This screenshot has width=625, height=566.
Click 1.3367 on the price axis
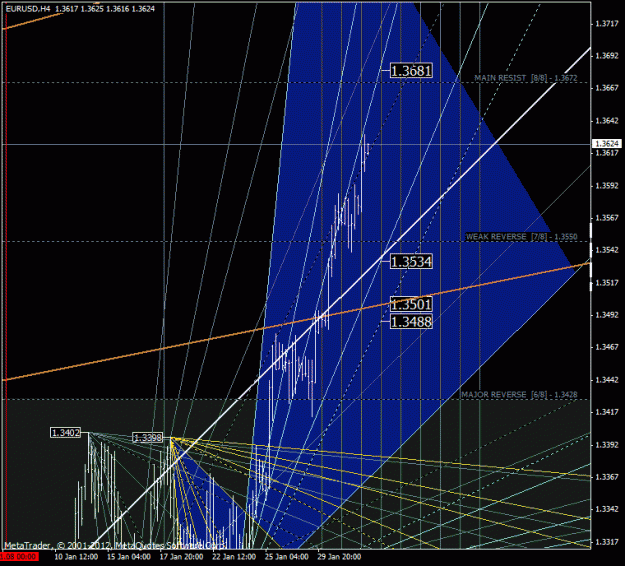click(607, 477)
